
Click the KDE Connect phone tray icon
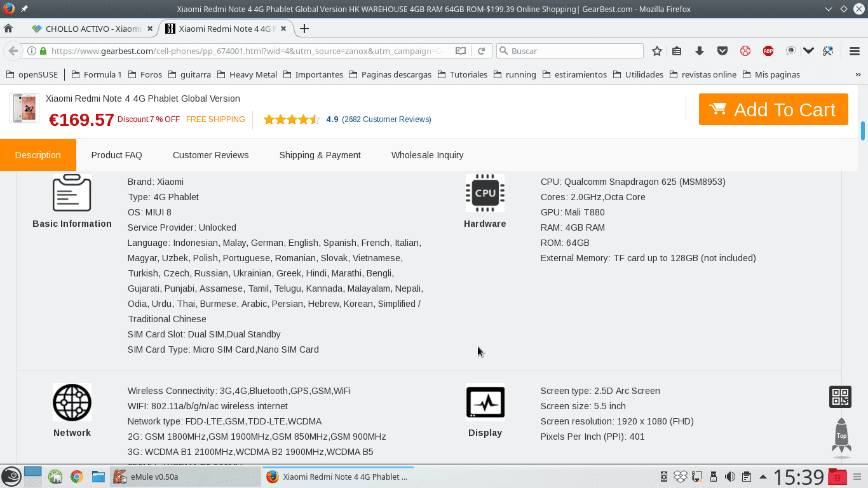pos(664,477)
